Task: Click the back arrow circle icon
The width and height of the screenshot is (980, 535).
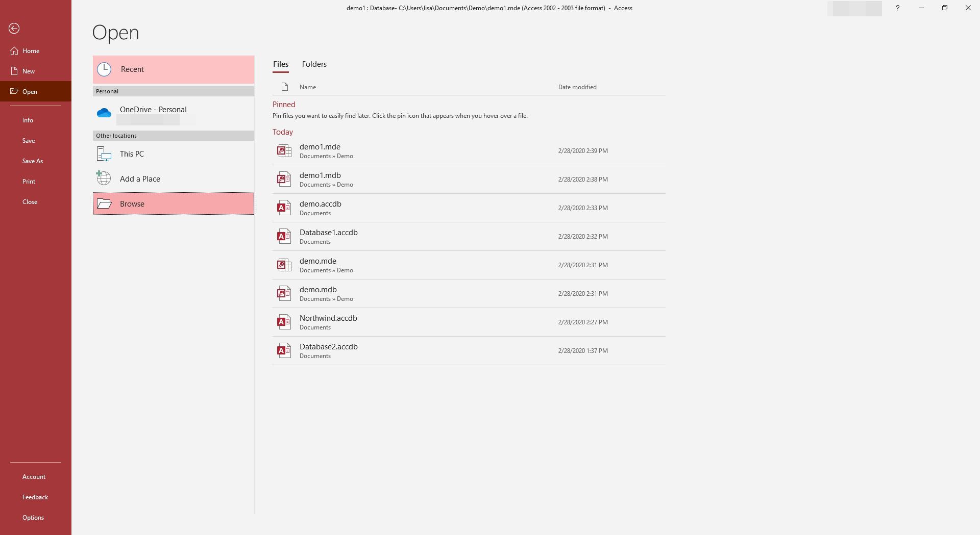Action: [14, 29]
